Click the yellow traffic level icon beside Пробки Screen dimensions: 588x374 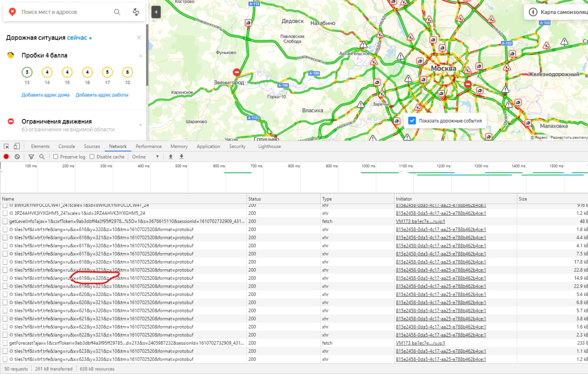tap(11, 55)
